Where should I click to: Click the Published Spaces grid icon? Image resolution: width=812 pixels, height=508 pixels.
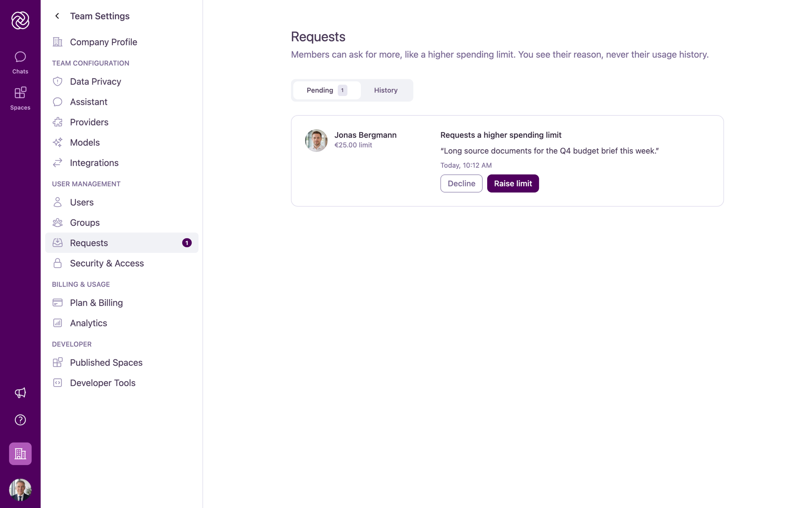pos(58,362)
